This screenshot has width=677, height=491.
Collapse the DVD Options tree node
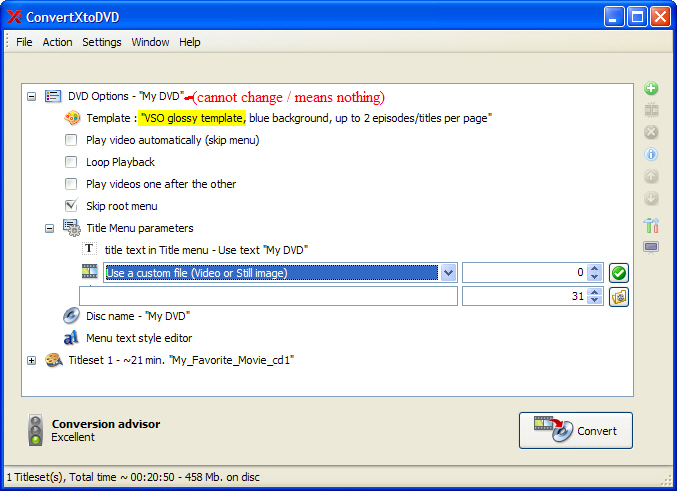pos(32,96)
